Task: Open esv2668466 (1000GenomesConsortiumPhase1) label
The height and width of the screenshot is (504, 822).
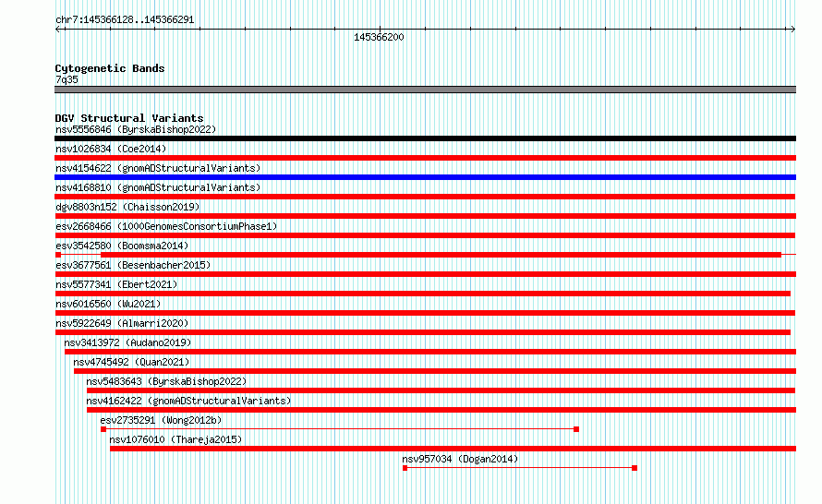Action: click(166, 226)
